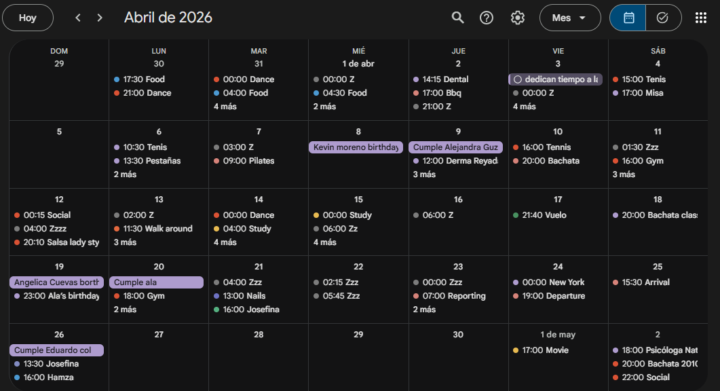This screenshot has width=720, height=391.
Task: Open Kevin moreno birthday event
Action: tap(356, 147)
